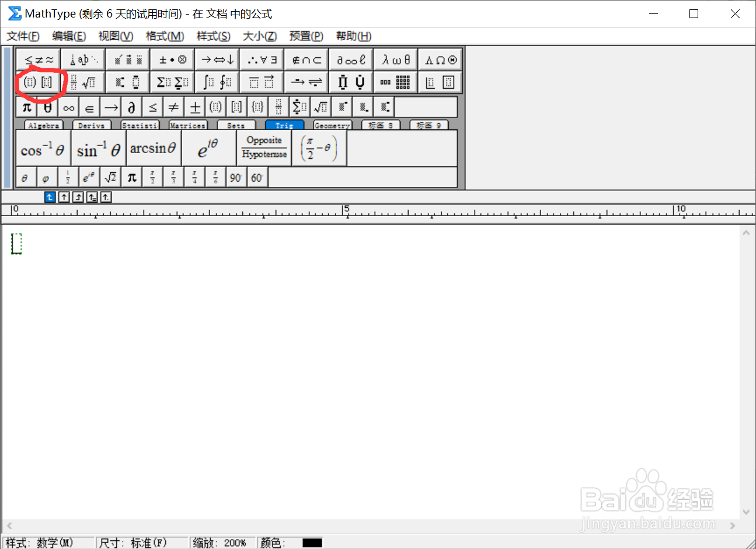Open the boxes templates palette

440,82
